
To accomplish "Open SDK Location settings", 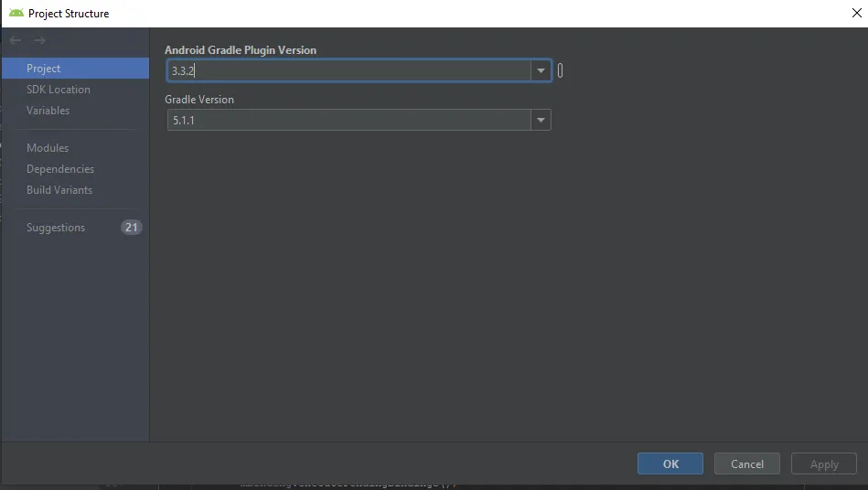I will point(75,89).
